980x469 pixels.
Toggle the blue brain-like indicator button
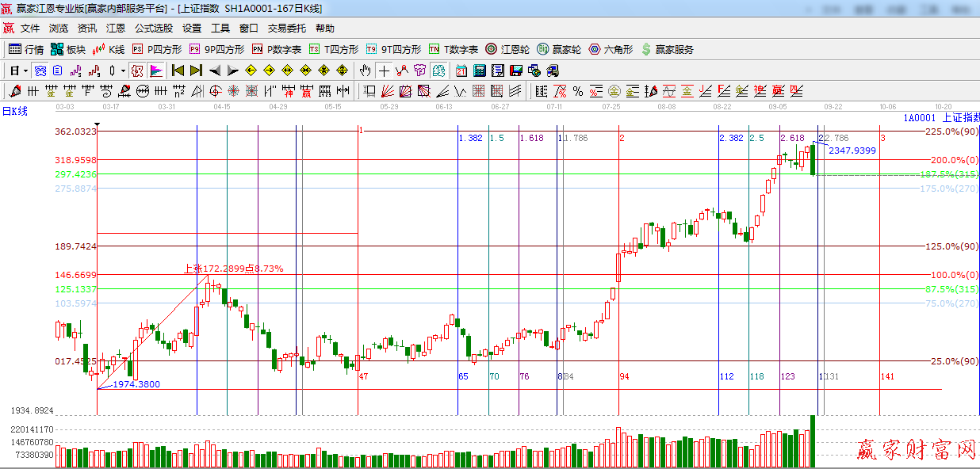(40, 71)
